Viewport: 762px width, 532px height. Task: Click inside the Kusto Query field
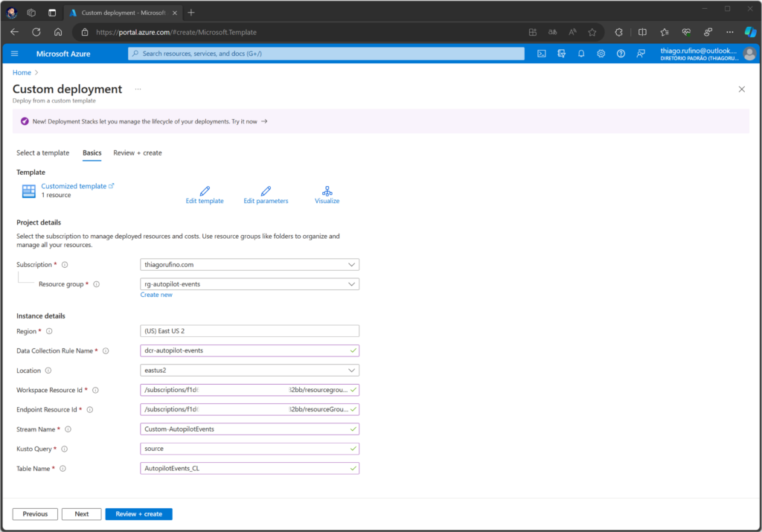click(249, 448)
